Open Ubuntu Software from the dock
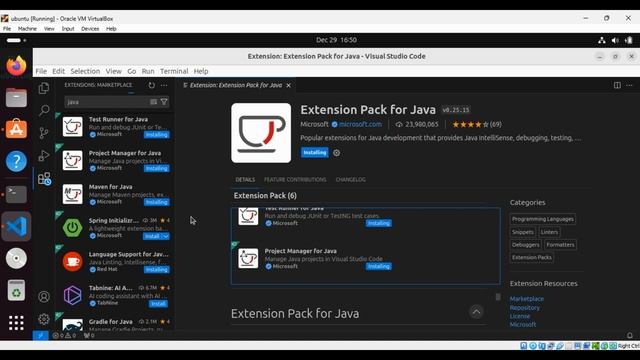The width and height of the screenshot is (640, 360). click(16, 129)
